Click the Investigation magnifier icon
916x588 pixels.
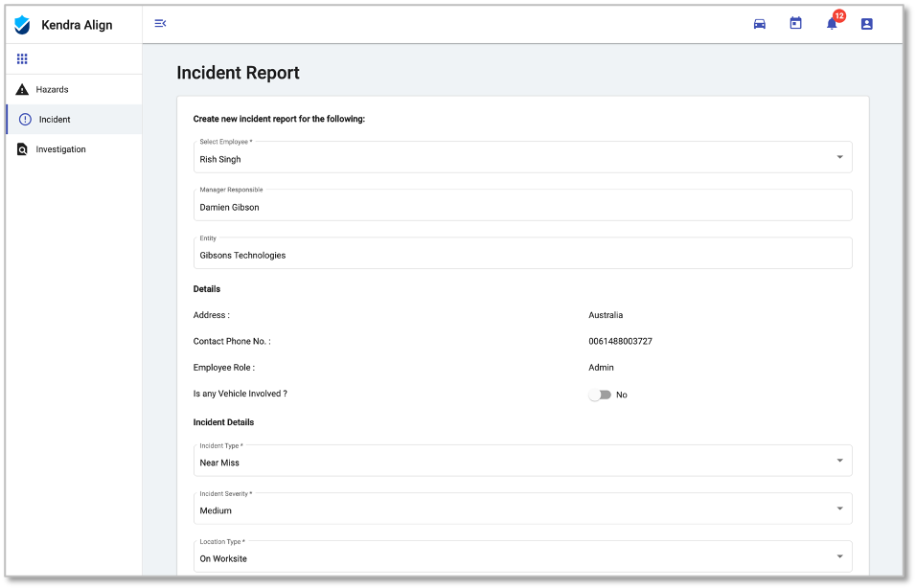22,149
